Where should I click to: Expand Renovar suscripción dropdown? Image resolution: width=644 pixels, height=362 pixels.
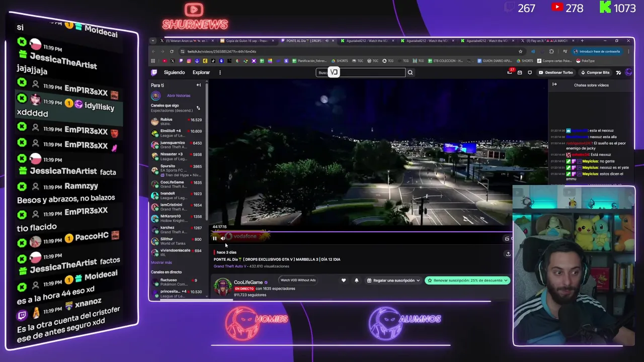(467, 281)
